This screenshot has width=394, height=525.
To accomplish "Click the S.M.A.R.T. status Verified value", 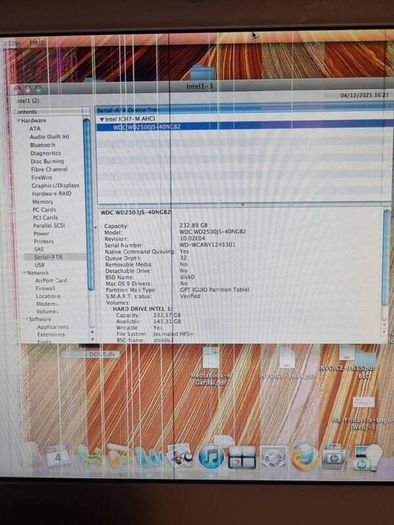I will pos(190,296).
